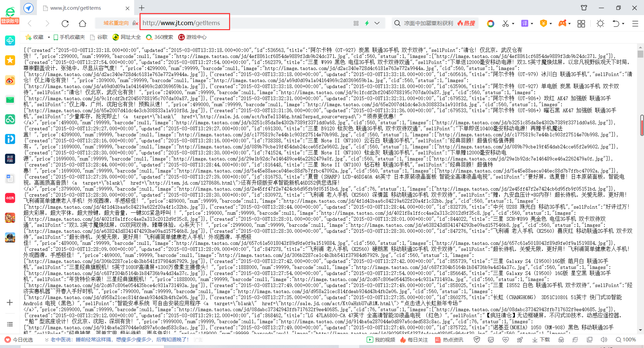Open the blue P sidebar app
The height and width of the screenshot is (348, 644).
point(10,139)
